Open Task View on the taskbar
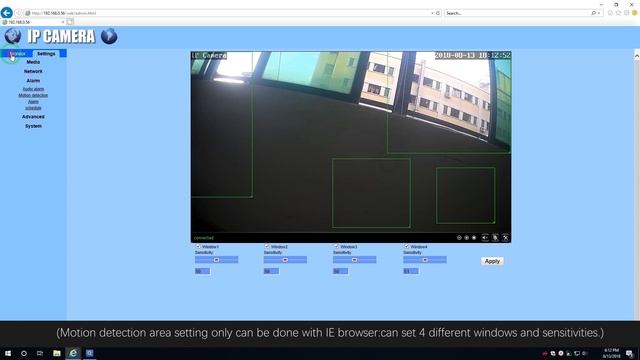 pyautogui.click(x=40, y=353)
